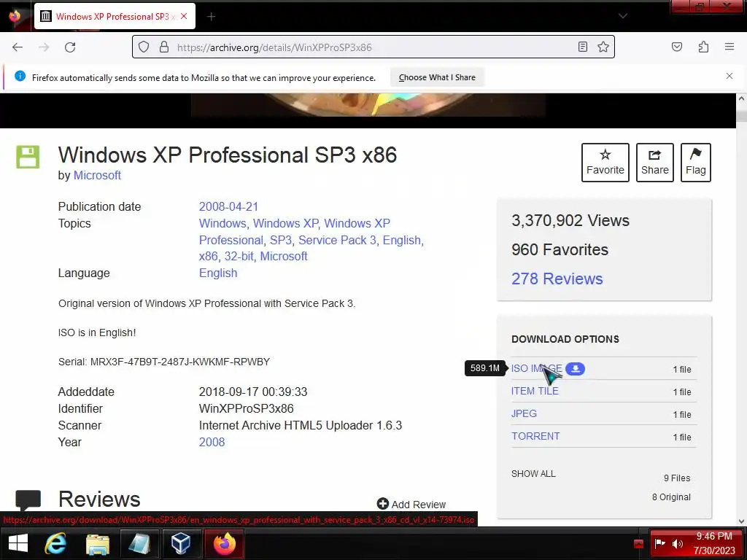
Task: Open the Firefox hamburger menu
Action: 729,47
